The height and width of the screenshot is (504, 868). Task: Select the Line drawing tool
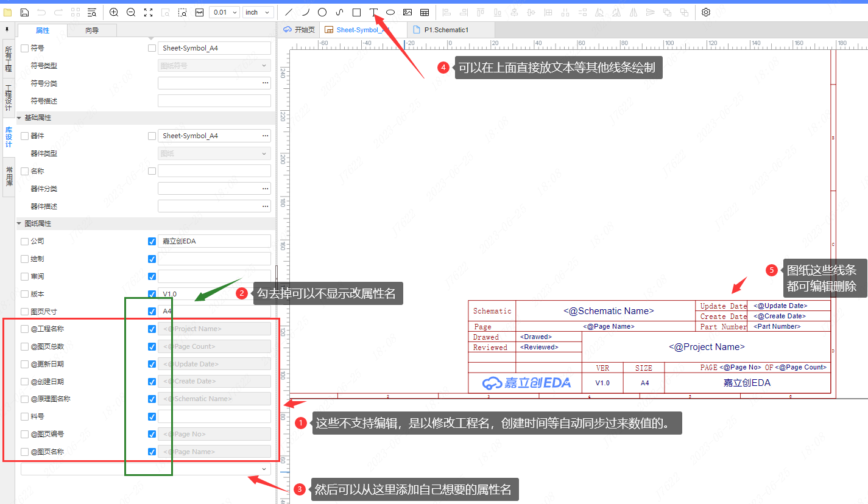click(x=289, y=12)
